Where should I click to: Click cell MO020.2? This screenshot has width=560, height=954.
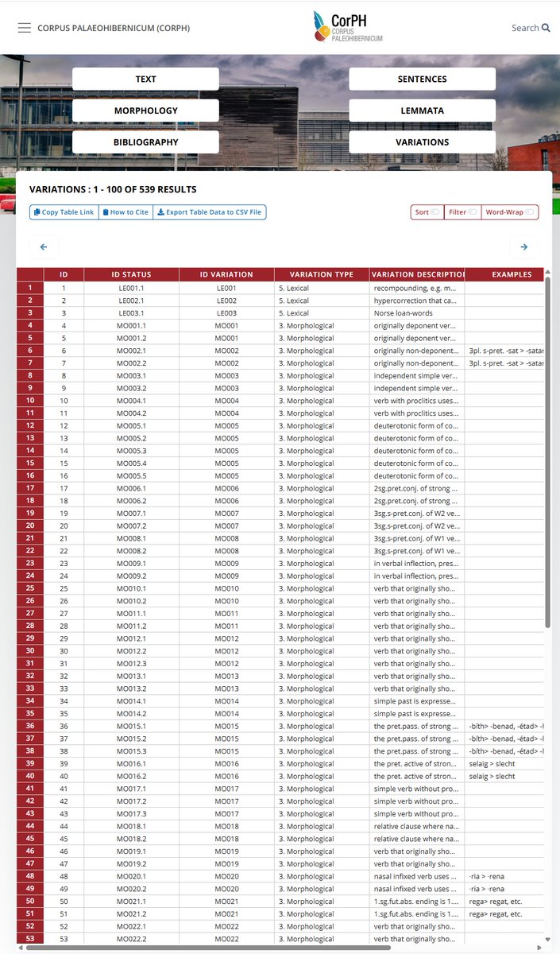(x=131, y=889)
